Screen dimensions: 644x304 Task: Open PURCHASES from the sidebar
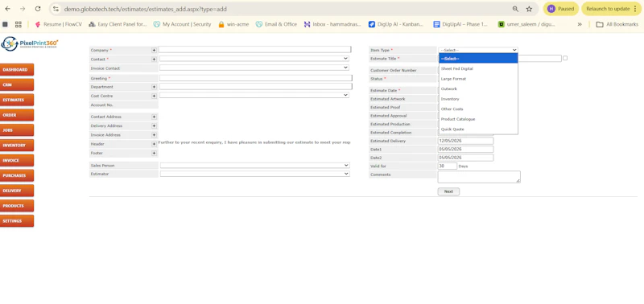17,175
